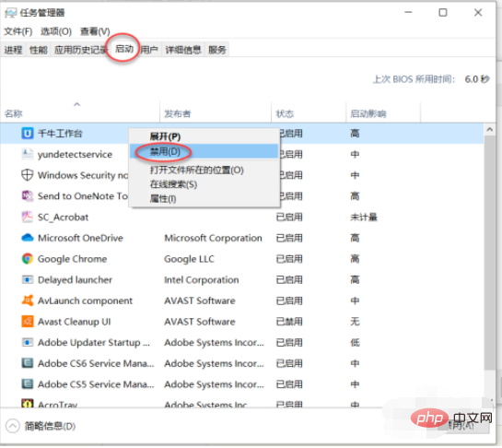Image resolution: width=502 pixels, height=448 pixels.
Task: Click the 6.0 秒 BIOS time value
Action: 477,79
